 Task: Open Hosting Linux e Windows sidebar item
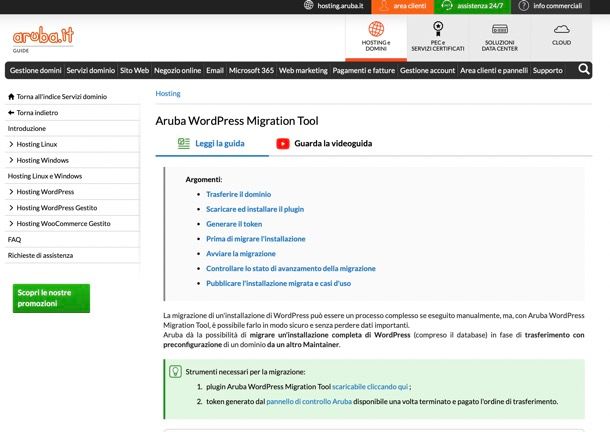[x=45, y=176]
